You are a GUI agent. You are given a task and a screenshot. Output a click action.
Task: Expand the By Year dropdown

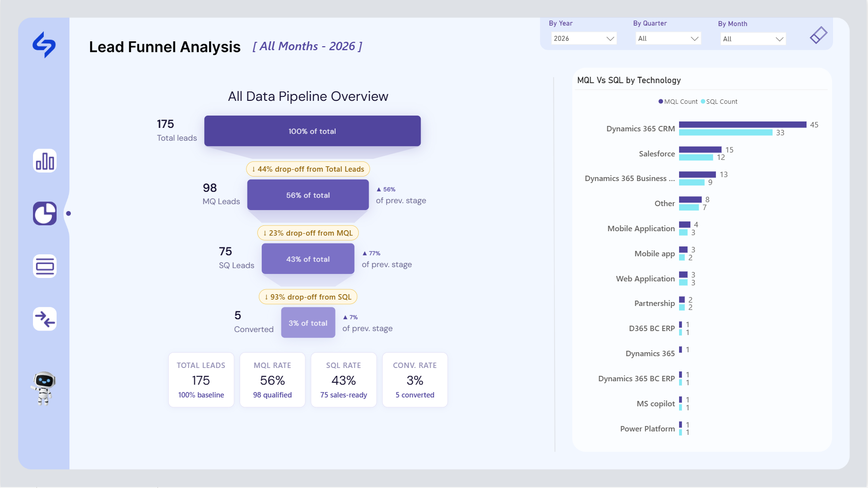click(584, 38)
